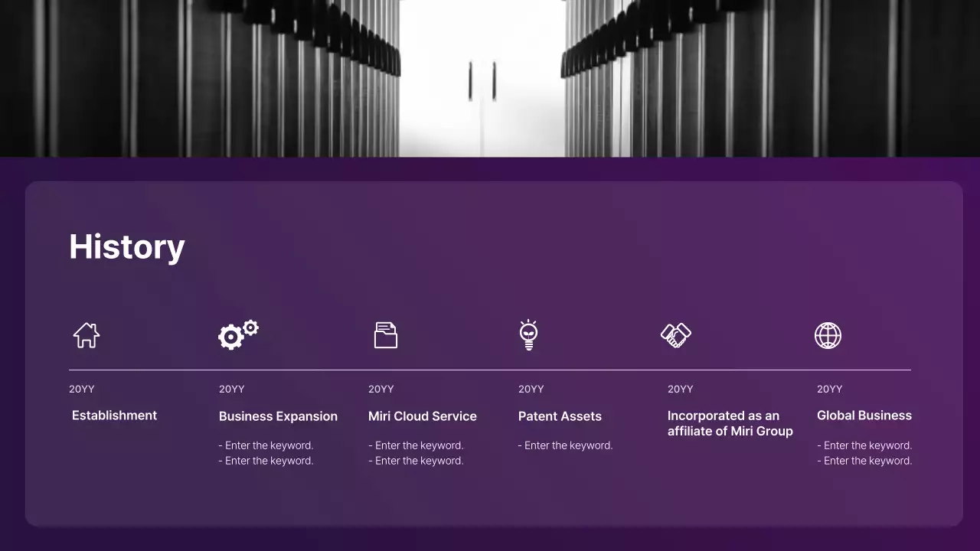Select the Incorporated as an affiliate heading
Image resolution: width=980 pixels, height=551 pixels.
pyautogui.click(x=730, y=423)
